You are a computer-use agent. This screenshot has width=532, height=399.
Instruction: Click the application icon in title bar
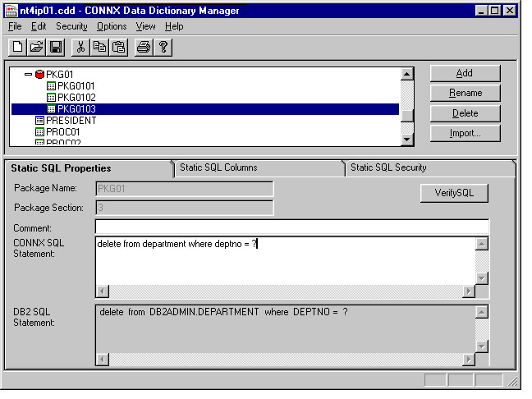(11, 11)
